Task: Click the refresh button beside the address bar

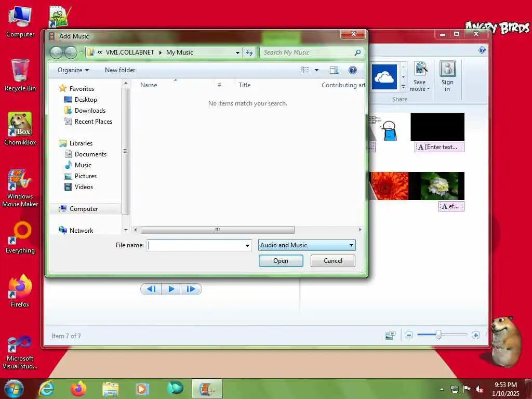Action: pos(249,52)
